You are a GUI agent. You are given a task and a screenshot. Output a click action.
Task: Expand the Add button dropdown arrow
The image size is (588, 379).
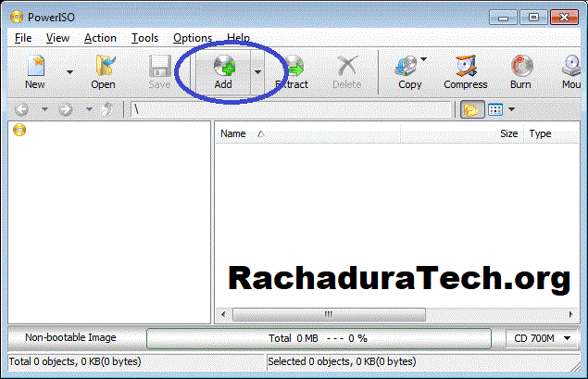[x=257, y=72]
